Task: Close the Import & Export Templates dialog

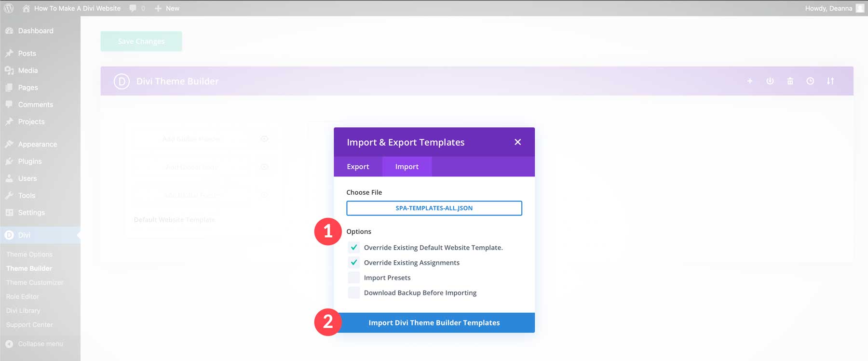Action: pos(517,142)
